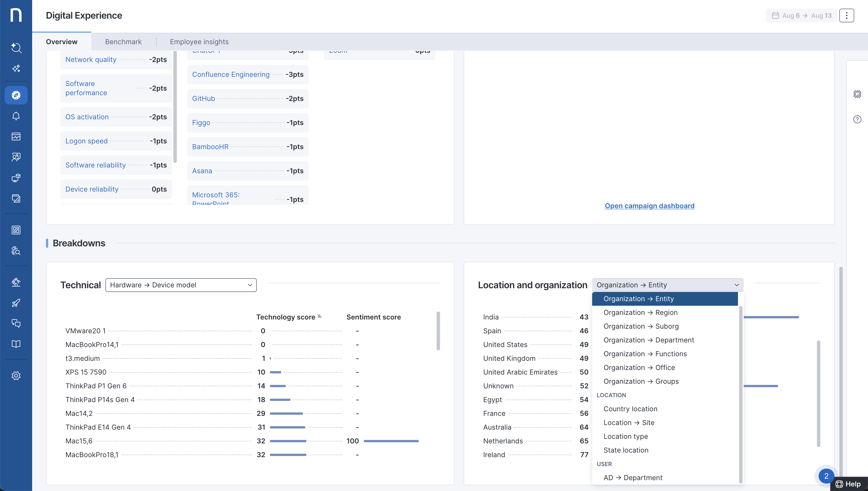Open campaign dashboard link
Viewport: 868px width, 491px height.
pyautogui.click(x=649, y=206)
